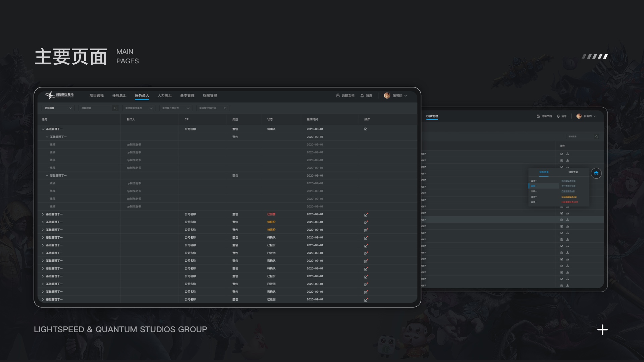Screen dimensions: 644x362
Task: Click edit icon in the 待确认 first row
Action: (366, 129)
